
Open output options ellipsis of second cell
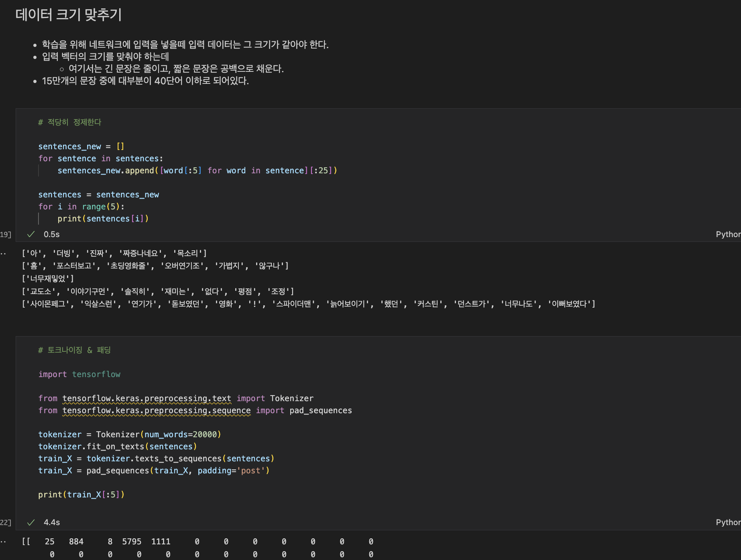tap(3, 542)
